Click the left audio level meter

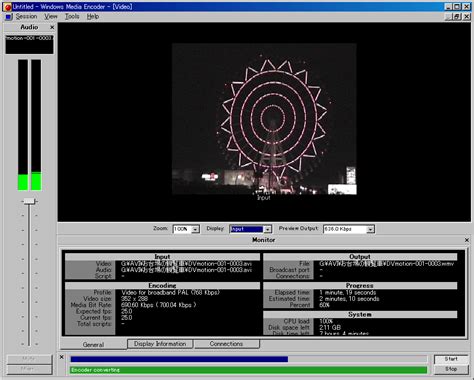[23, 125]
